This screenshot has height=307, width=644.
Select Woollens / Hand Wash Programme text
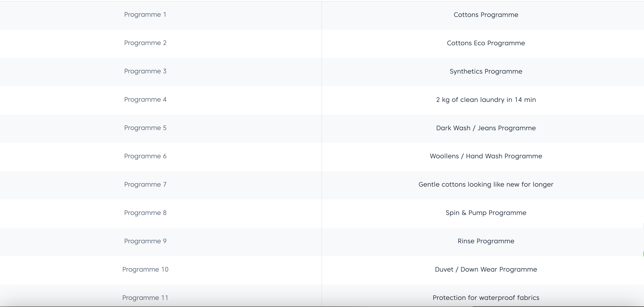[x=486, y=156]
